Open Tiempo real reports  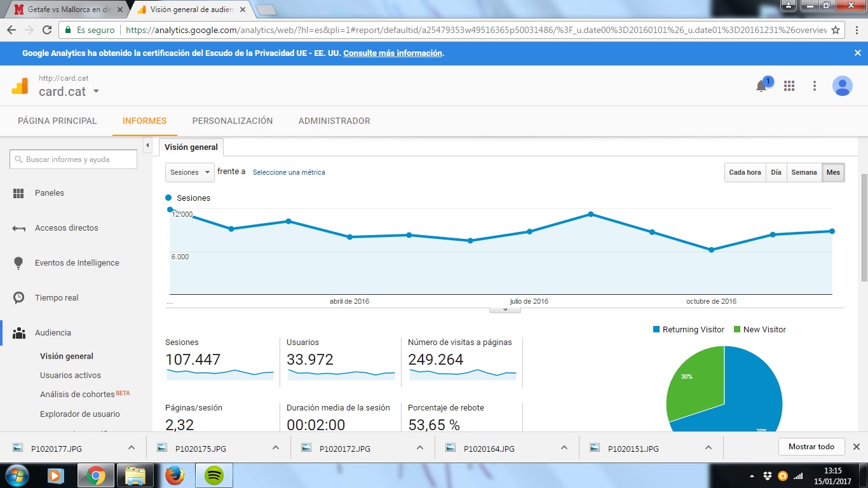[x=57, y=298]
